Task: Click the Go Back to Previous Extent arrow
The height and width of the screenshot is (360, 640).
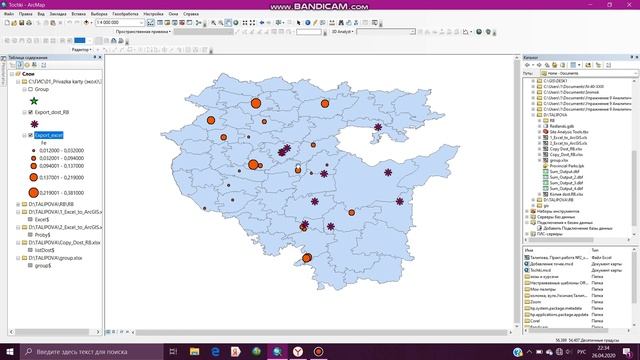Action: point(262,23)
